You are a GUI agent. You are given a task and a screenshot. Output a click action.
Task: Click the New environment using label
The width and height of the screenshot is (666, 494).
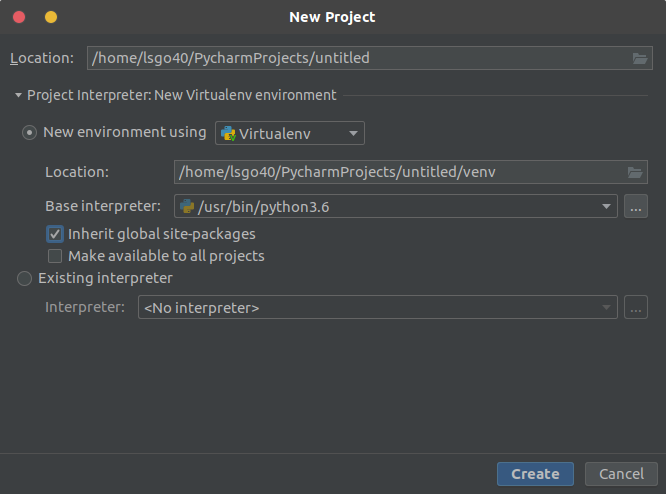tap(125, 133)
